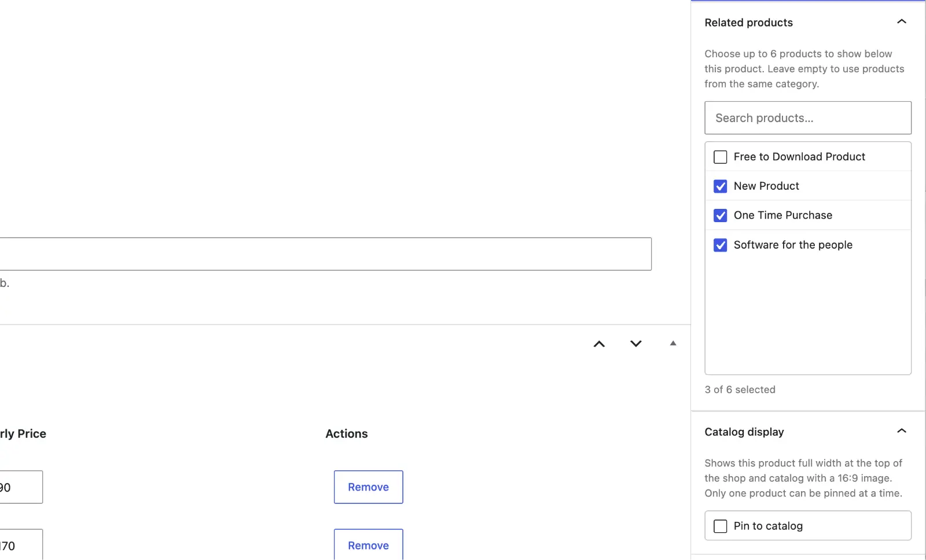The height and width of the screenshot is (560, 926).
Task: Click the Actions column header
Action: tap(346, 434)
